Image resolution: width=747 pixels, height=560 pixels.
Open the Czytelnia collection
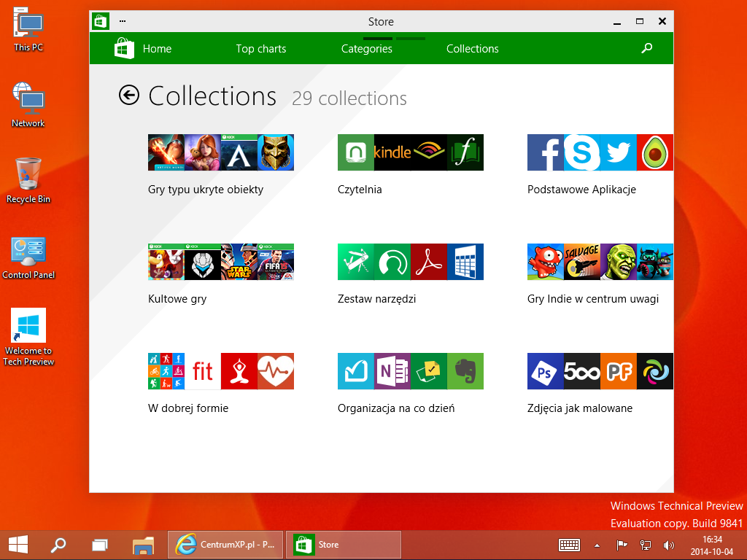[x=411, y=166]
